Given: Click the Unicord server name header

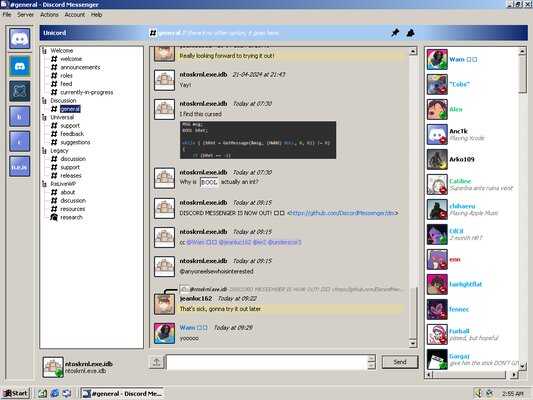Looking at the screenshot, I should coord(55,33).
